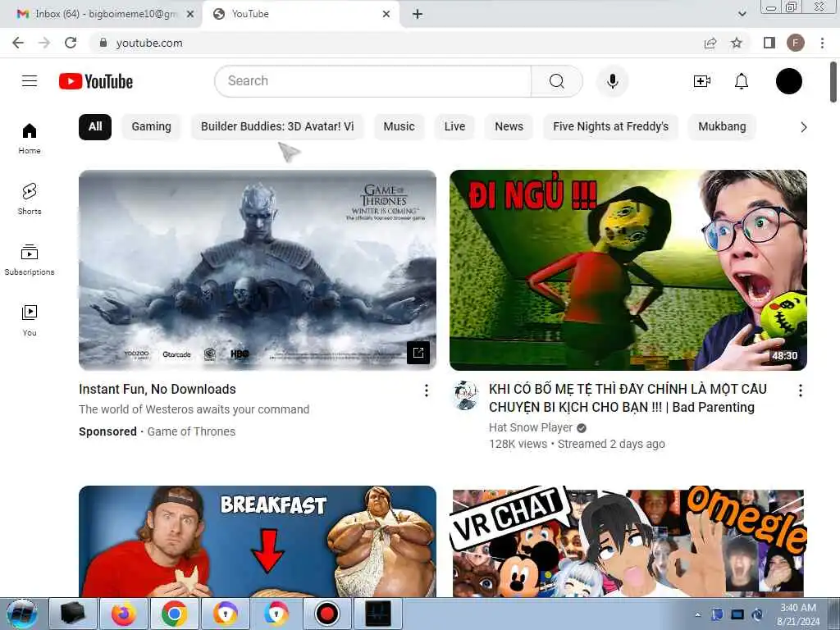Expand the tab search dropdown arrow

coord(742,14)
